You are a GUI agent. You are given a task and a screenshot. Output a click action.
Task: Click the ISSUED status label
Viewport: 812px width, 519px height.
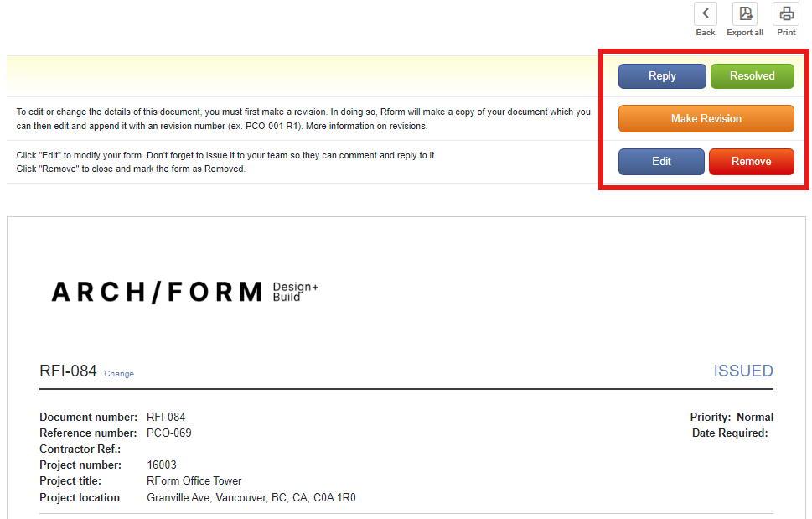point(743,371)
